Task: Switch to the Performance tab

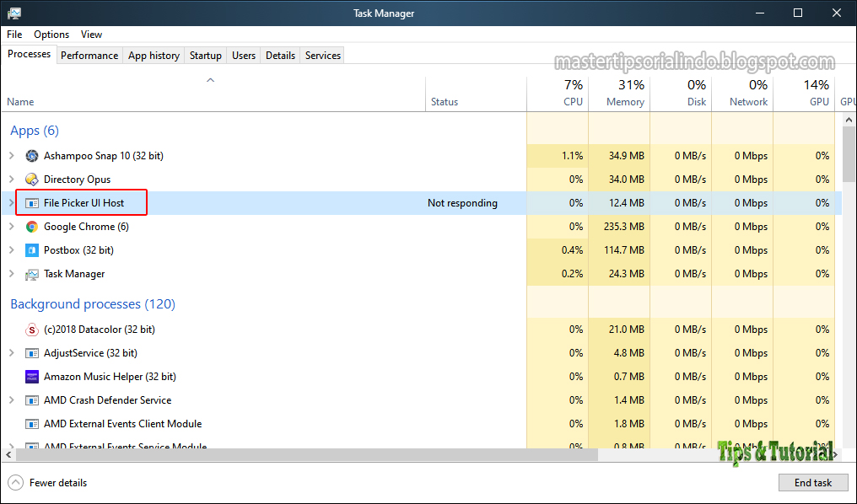Action: pos(89,55)
